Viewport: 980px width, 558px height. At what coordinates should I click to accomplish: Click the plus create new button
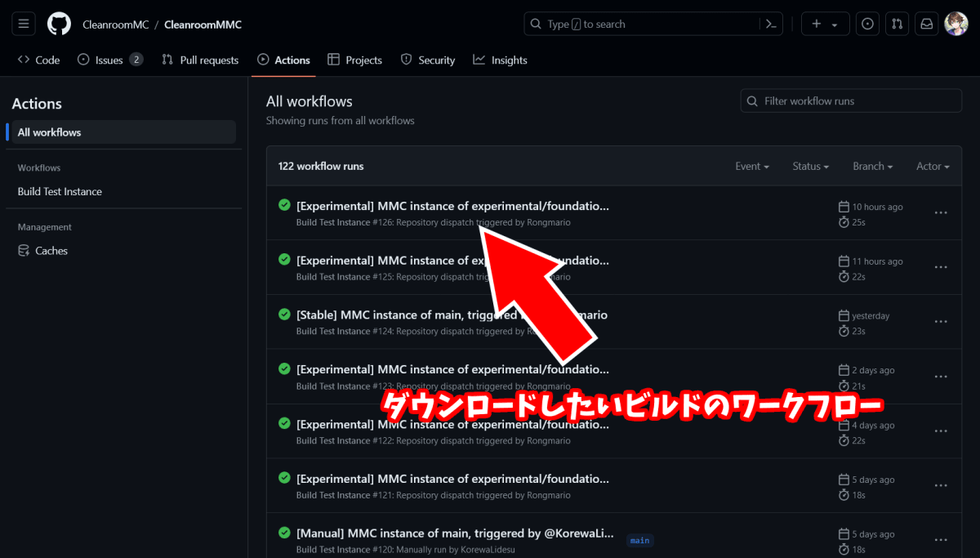pos(825,24)
